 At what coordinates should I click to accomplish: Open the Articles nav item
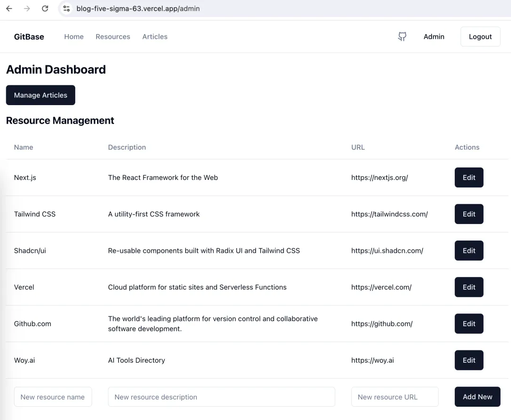pos(155,36)
